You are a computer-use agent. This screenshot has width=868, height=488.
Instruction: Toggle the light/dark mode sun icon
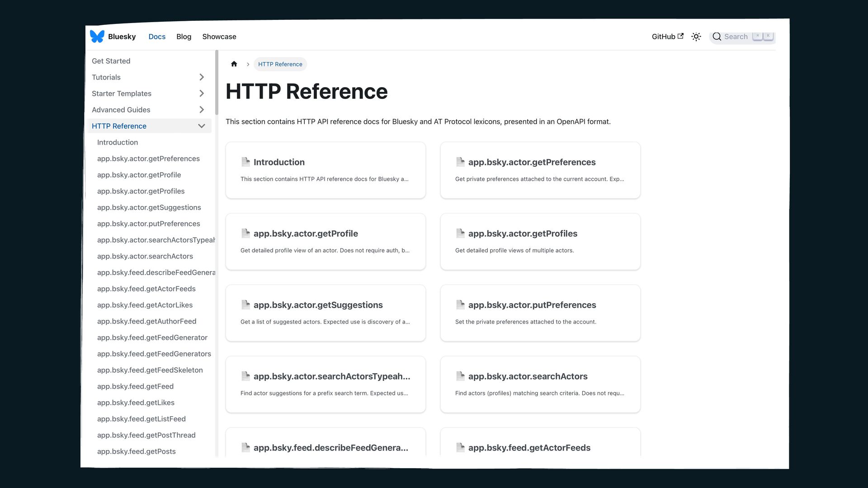tap(696, 37)
